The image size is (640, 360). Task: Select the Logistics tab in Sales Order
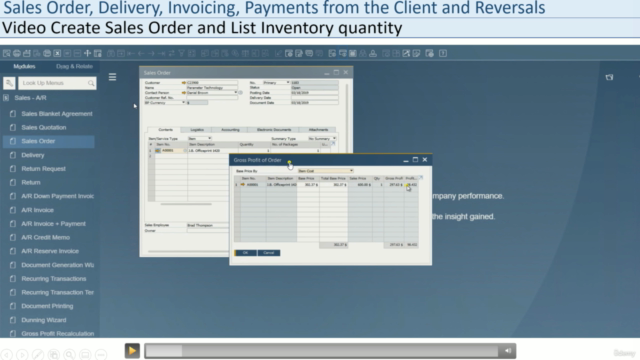[197, 130]
